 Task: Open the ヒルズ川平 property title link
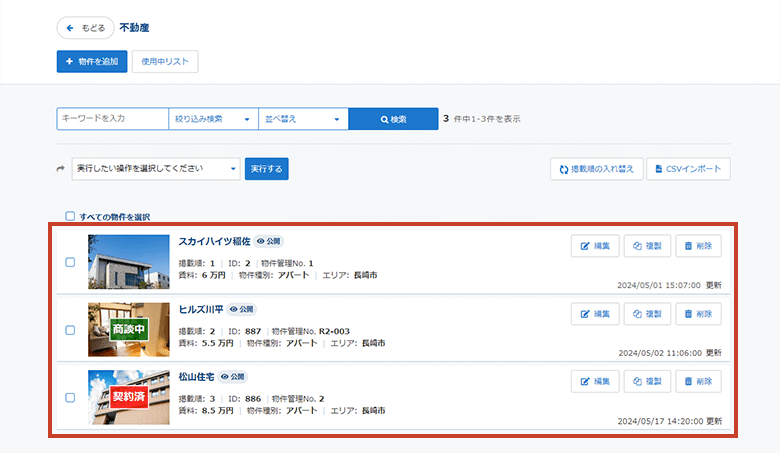pos(200,309)
